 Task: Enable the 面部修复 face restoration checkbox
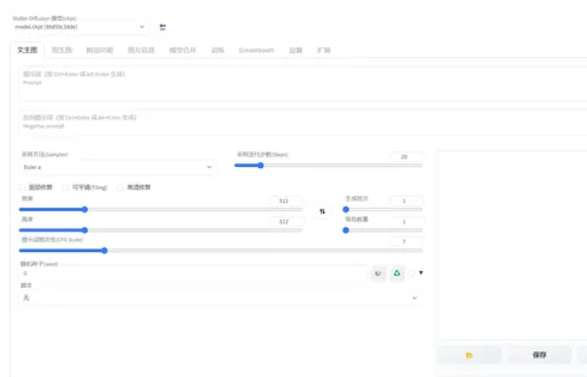click(22, 187)
